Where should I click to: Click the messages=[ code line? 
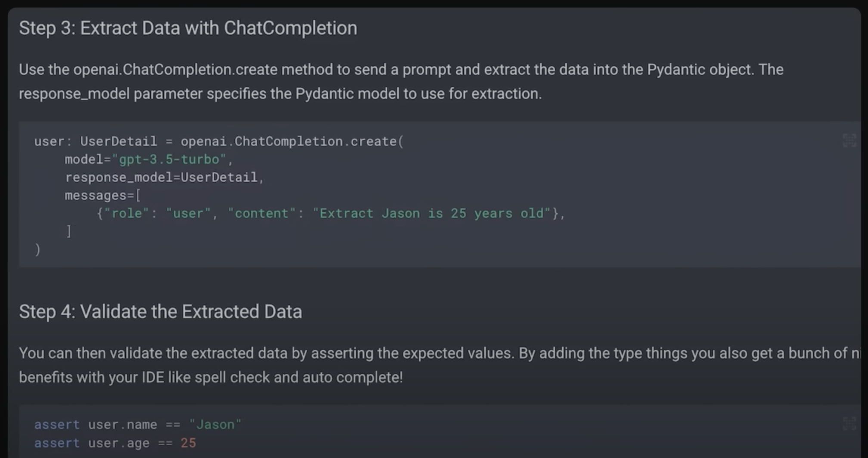(x=102, y=195)
